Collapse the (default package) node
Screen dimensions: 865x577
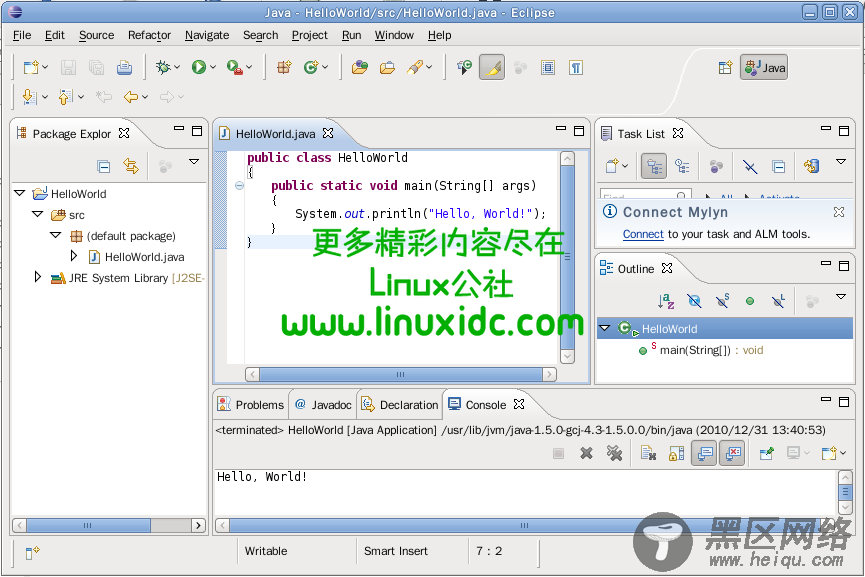tap(56, 235)
